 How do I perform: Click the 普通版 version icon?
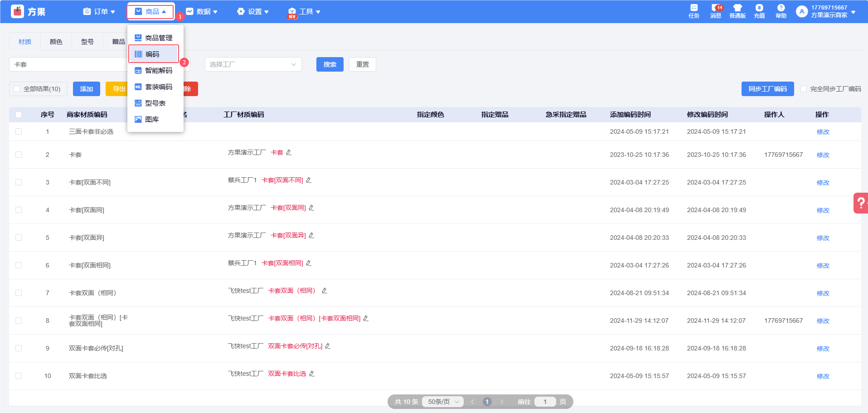[737, 11]
